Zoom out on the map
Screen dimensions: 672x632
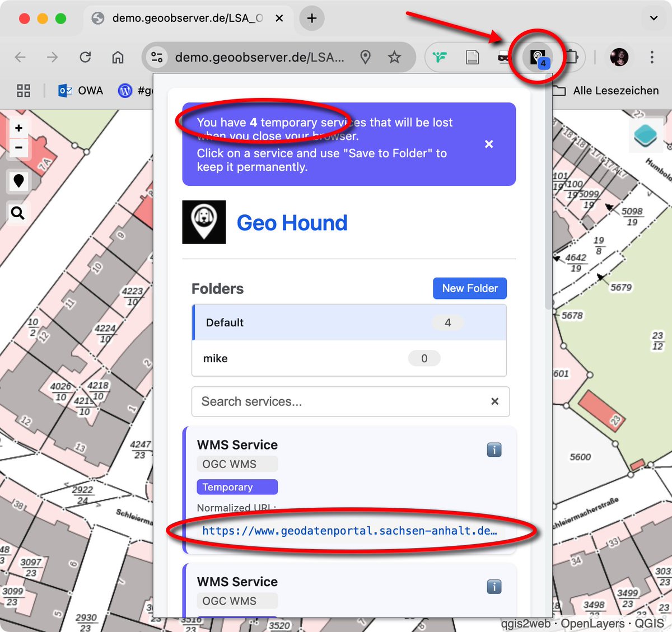pyautogui.click(x=18, y=148)
